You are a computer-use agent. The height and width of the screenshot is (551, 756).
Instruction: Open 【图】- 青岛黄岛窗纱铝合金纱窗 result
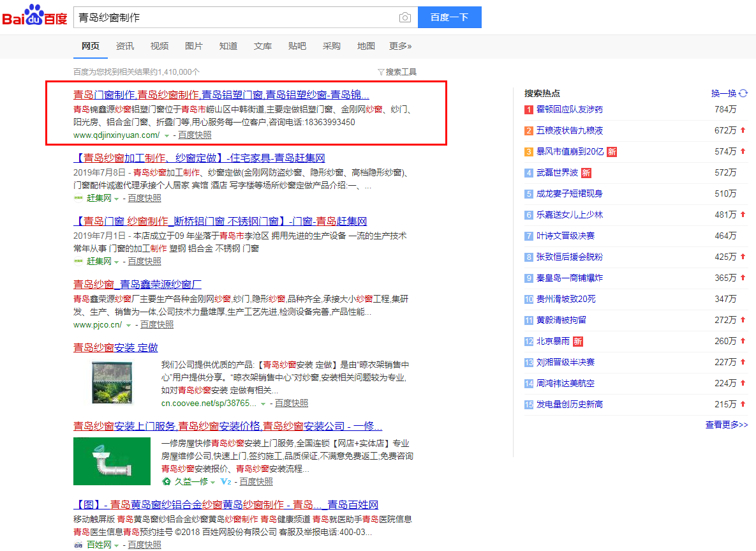click(226, 504)
